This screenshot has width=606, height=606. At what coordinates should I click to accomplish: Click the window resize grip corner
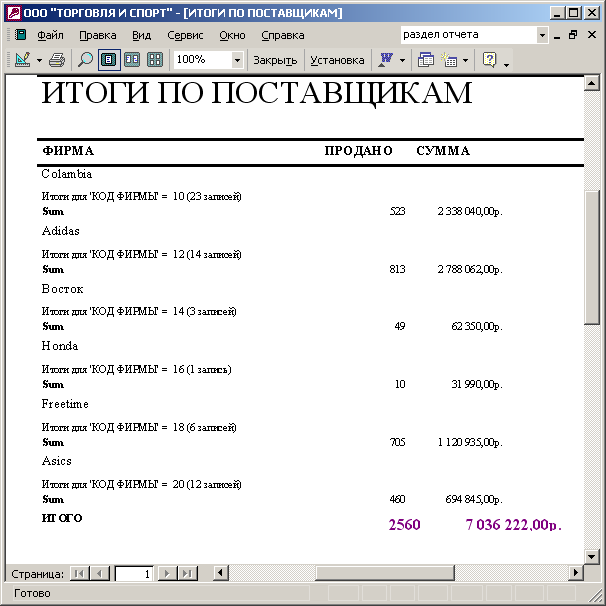tap(594, 594)
